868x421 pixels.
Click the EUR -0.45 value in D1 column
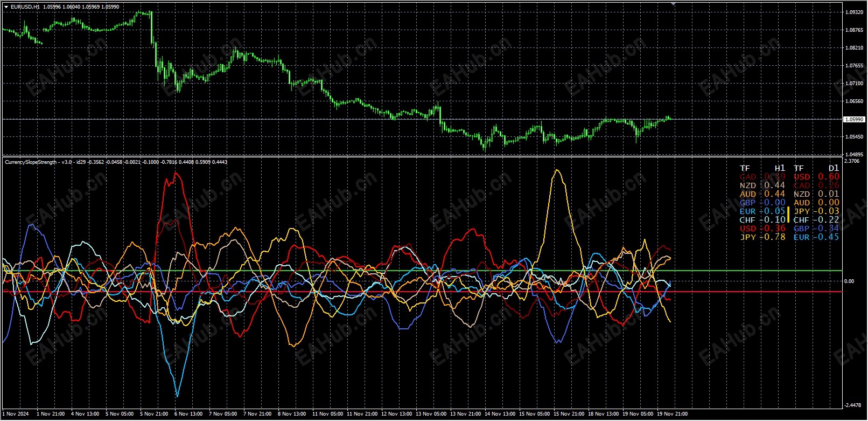(x=816, y=237)
